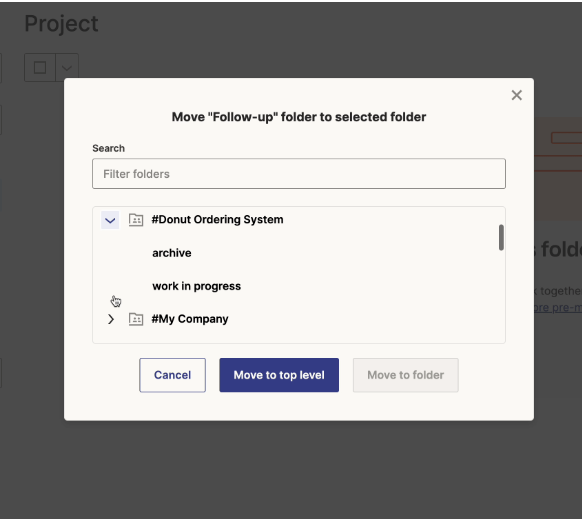This screenshot has height=519, width=582.
Task: Choose the #Donut Ordering System folder name
Action: [218, 219]
